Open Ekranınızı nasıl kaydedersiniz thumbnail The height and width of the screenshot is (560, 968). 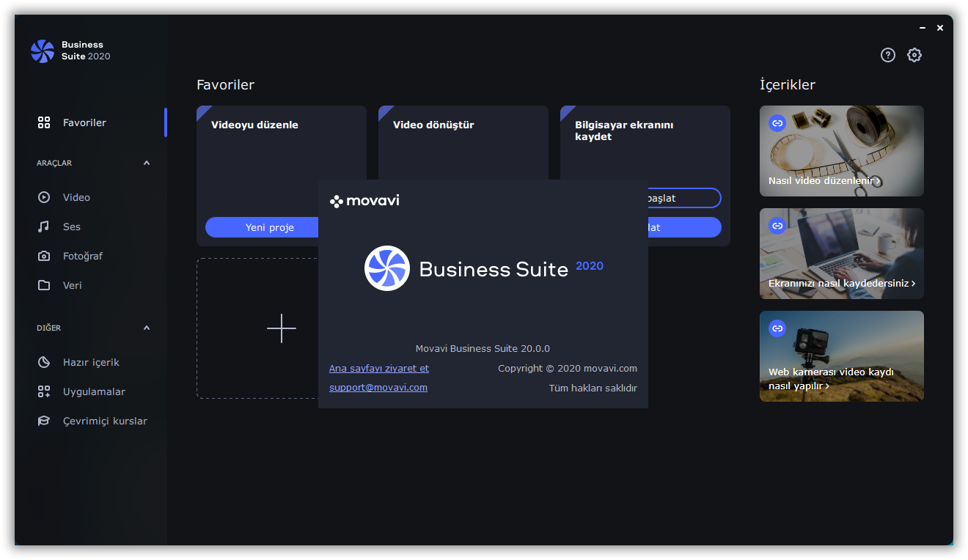[842, 254]
